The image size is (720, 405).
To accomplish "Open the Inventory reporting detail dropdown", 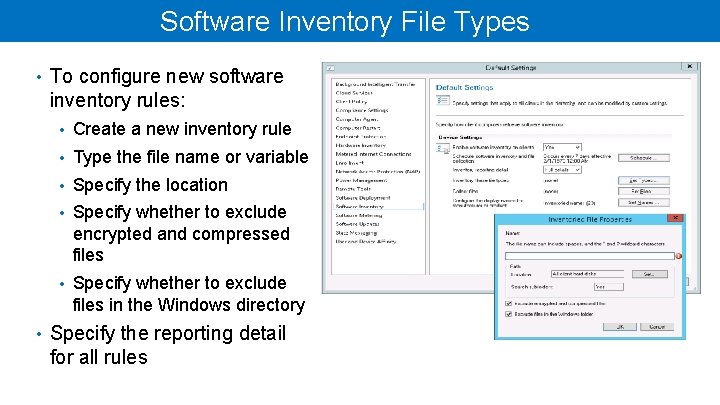I will (x=562, y=170).
